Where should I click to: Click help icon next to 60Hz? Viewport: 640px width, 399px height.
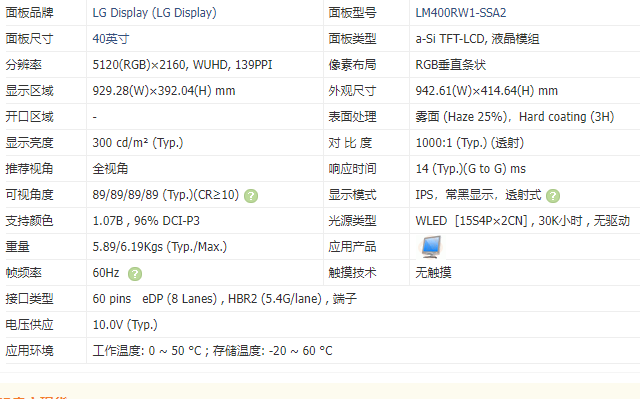tap(135, 274)
